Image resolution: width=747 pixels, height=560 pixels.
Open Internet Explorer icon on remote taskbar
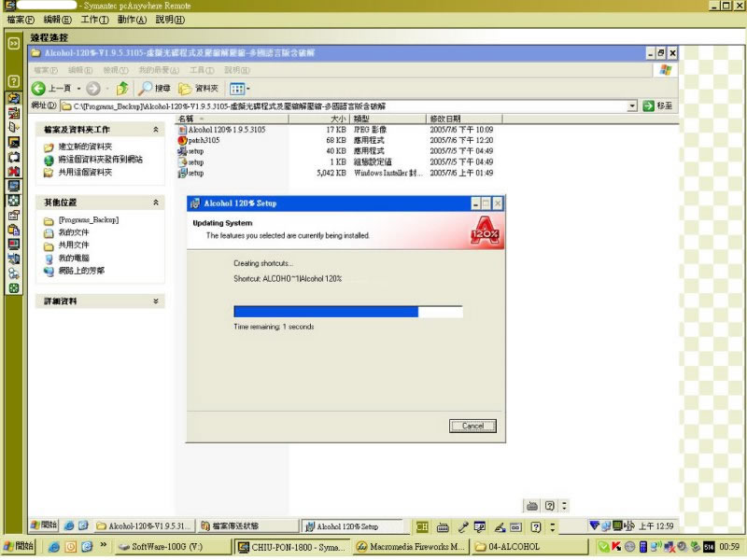(69, 525)
